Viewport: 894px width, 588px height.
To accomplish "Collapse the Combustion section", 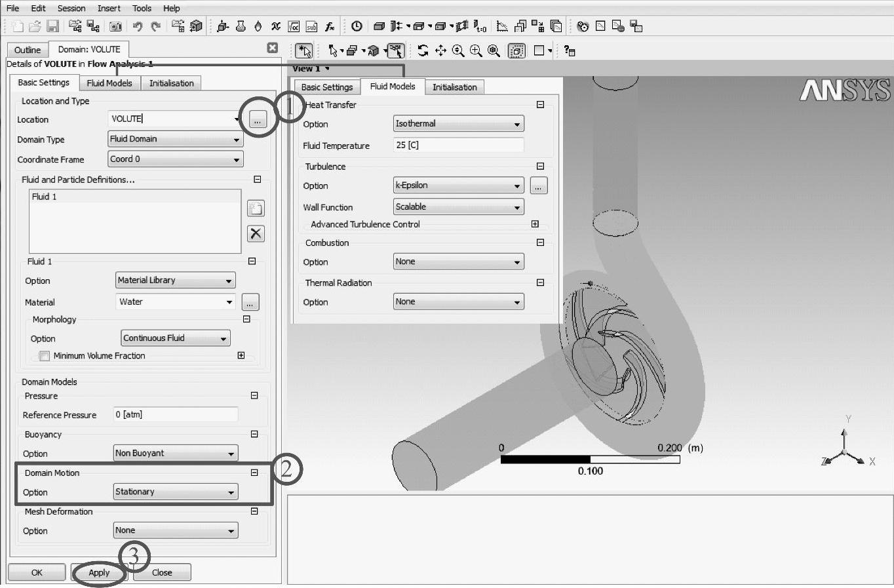I will [540, 242].
